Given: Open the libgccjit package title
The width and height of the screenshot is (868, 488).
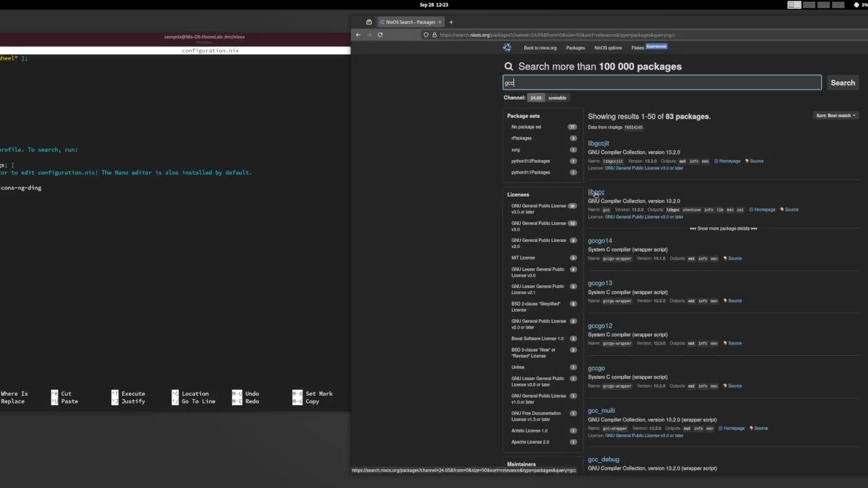Looking at the screenshot, I should pyautogui.click(x=598, y=143).
